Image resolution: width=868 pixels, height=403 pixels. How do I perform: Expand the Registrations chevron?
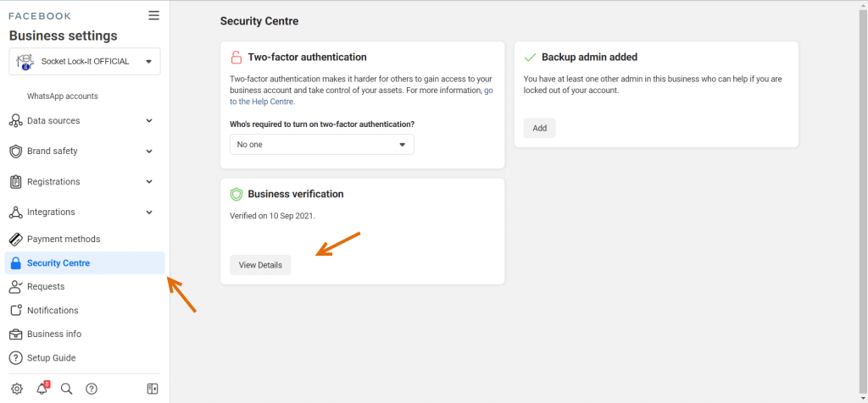149,181
